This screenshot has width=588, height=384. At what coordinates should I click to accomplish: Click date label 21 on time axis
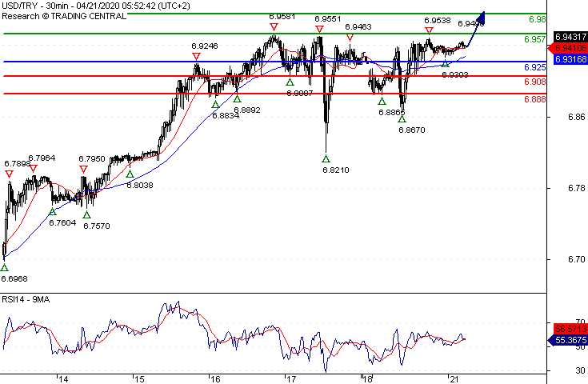[x=454, y=379]
